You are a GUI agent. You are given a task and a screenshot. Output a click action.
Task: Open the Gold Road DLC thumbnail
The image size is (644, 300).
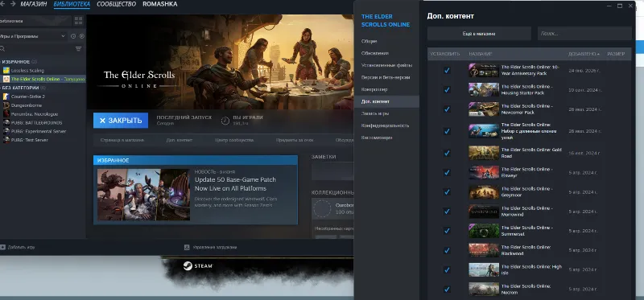(x=484, y=153)
